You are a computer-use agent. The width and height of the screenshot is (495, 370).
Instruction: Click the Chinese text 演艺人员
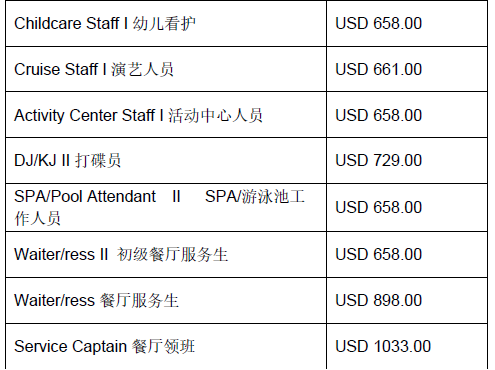[x=142, y=70]
